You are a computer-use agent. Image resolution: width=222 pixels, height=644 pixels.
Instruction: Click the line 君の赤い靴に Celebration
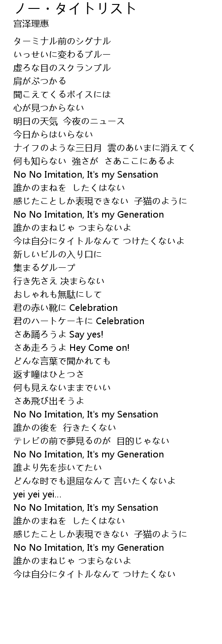[x=66, y=308]
